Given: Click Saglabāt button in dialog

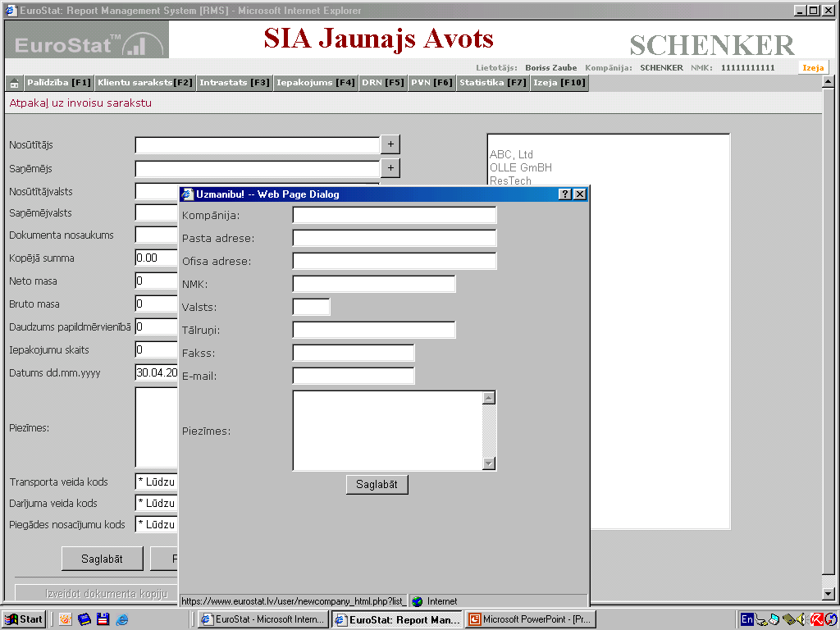Looking at the screenshot, I should 377,484.
